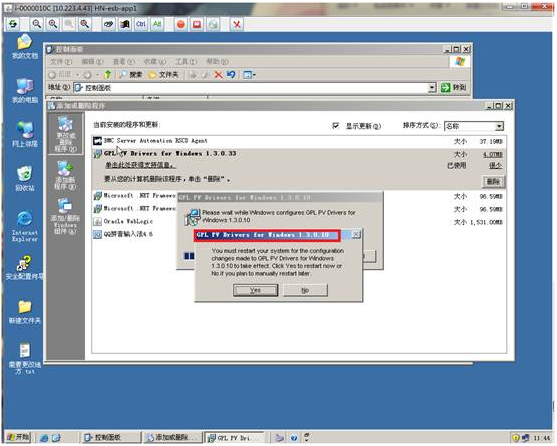Expand the address bar dropdown arrow

[432, 87]
